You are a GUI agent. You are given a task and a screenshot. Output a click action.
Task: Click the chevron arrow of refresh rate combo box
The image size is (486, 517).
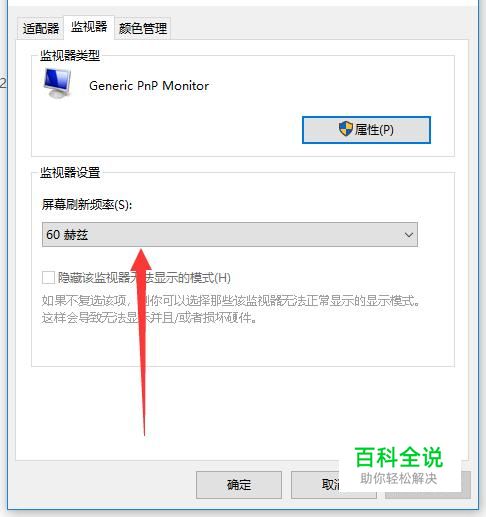(x=409, y=235)
